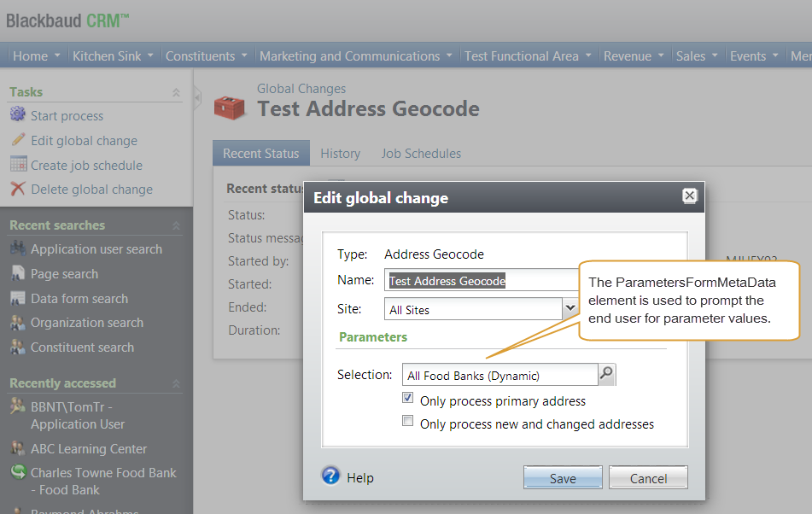Expand the Site dropdown arrow

tap(570, 308)
